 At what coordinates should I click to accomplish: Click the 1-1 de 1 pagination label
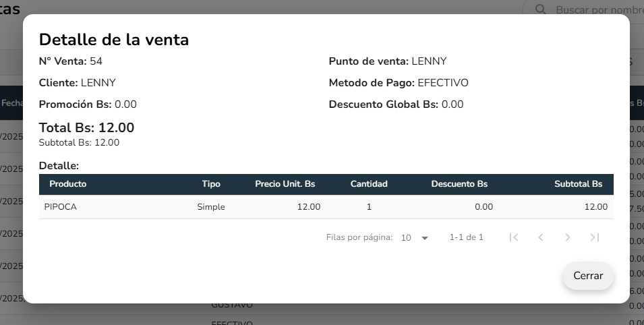tap(466, 237)
